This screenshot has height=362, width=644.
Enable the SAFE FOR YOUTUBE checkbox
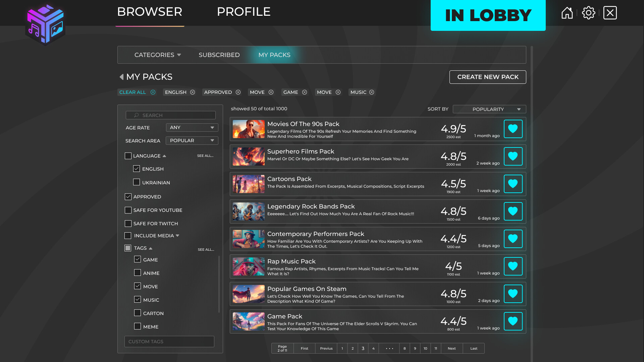click(128, 210)
